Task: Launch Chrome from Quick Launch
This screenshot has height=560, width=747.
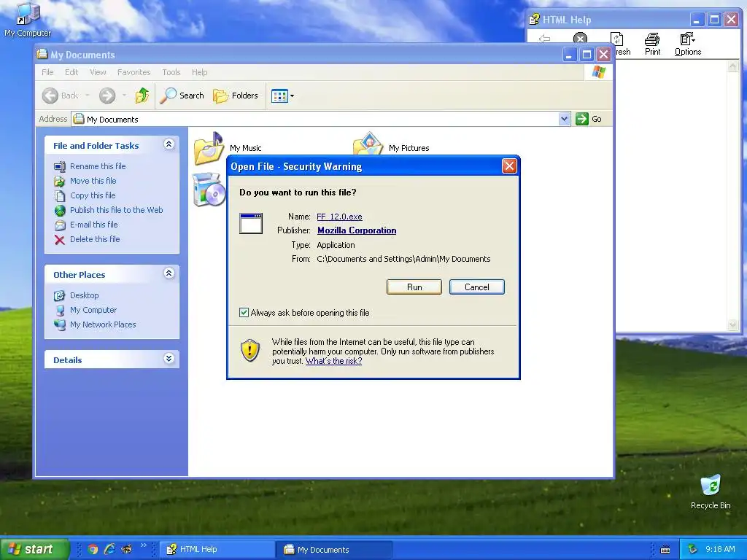Action: pos(93,549)
